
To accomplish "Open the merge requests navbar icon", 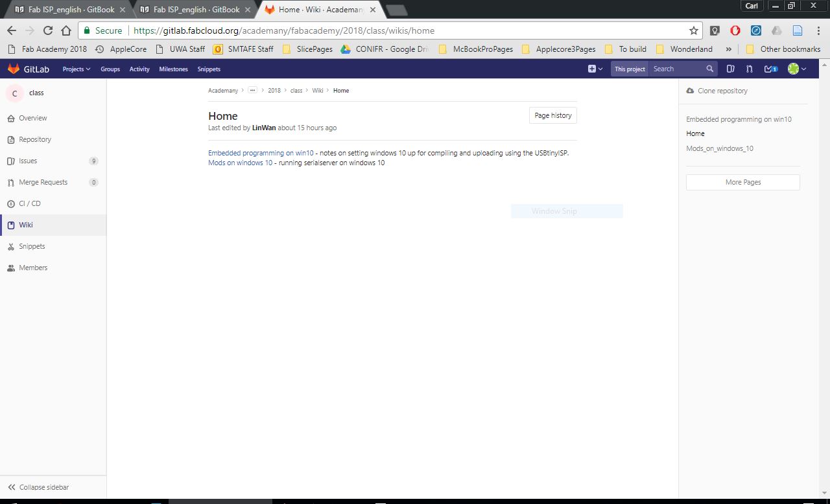I will click(750, 69).
